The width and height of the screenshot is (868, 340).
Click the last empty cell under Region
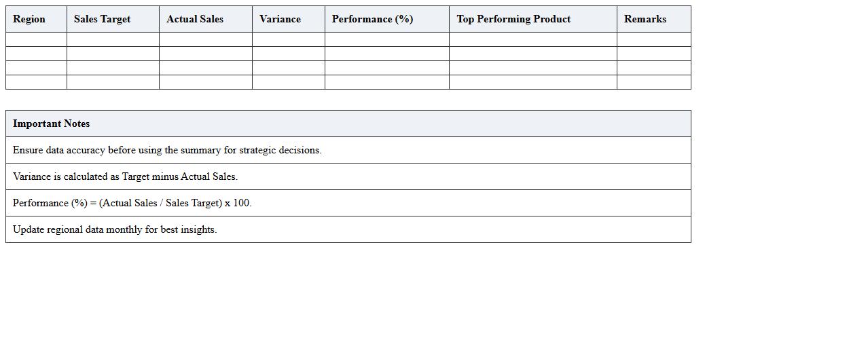pyautogui.click(x=36, y=82)
